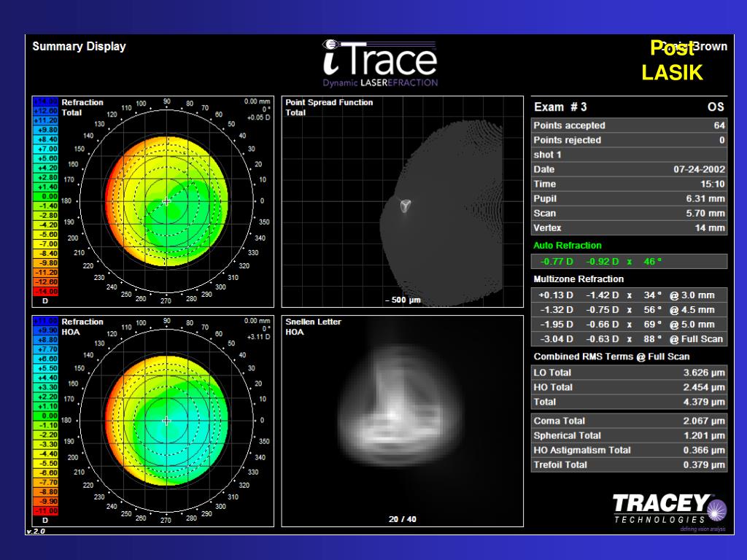Click the Date value 07-24-2002
The image size is (747, 560).
[x=699, y=169]
